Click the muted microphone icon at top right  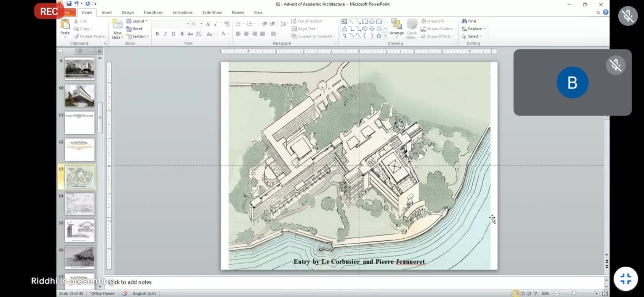[x=628, y=16]
